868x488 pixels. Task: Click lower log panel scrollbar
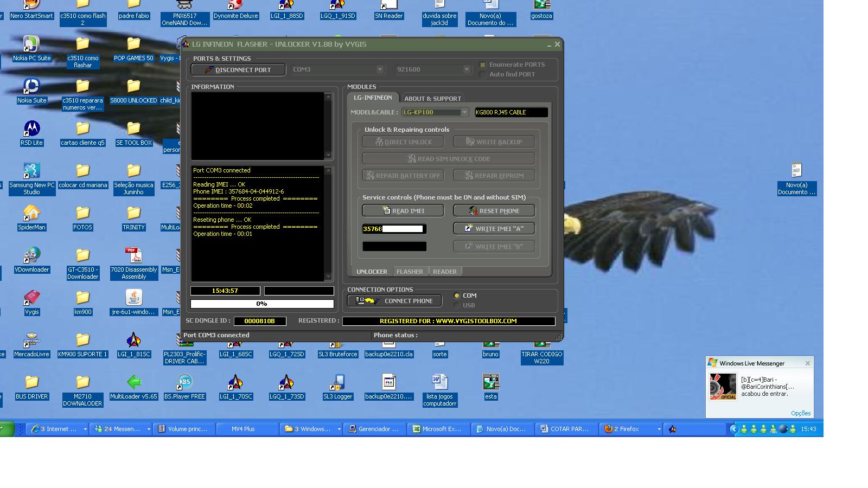point(328,223)
